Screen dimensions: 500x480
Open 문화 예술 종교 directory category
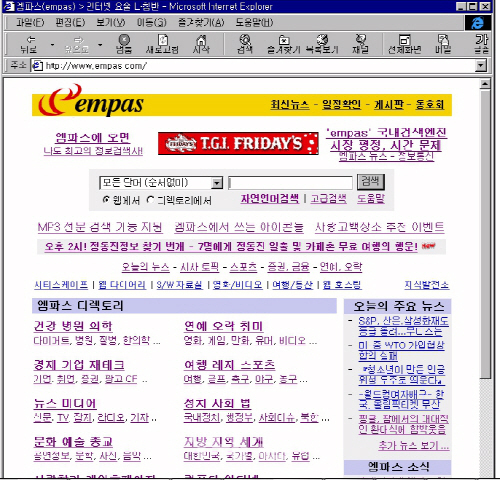coord(73,442)
